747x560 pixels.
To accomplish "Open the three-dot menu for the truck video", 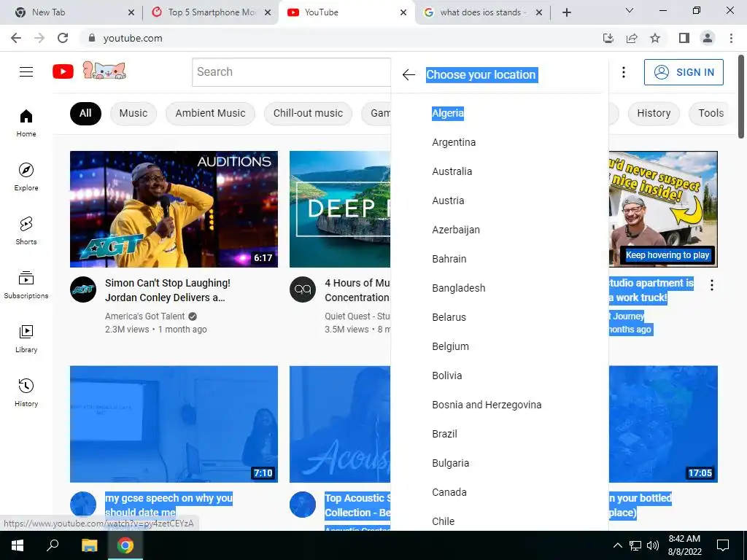I will tap(712, 285).
